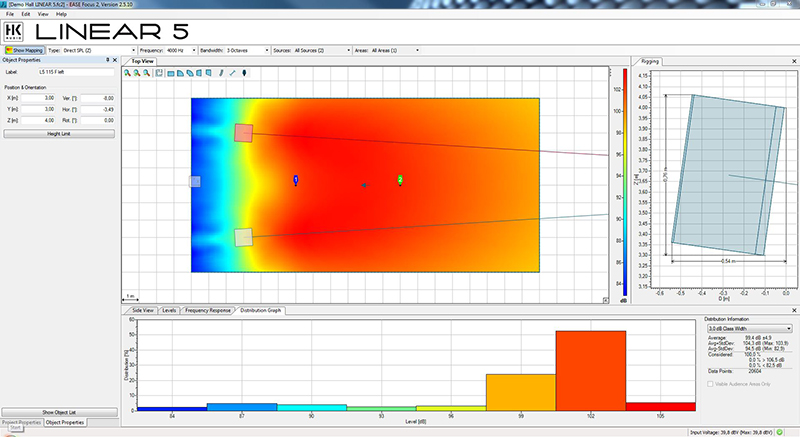Close the Rigging panel
The width and height of the screenshot is (800, 437).
pos(794,61)
